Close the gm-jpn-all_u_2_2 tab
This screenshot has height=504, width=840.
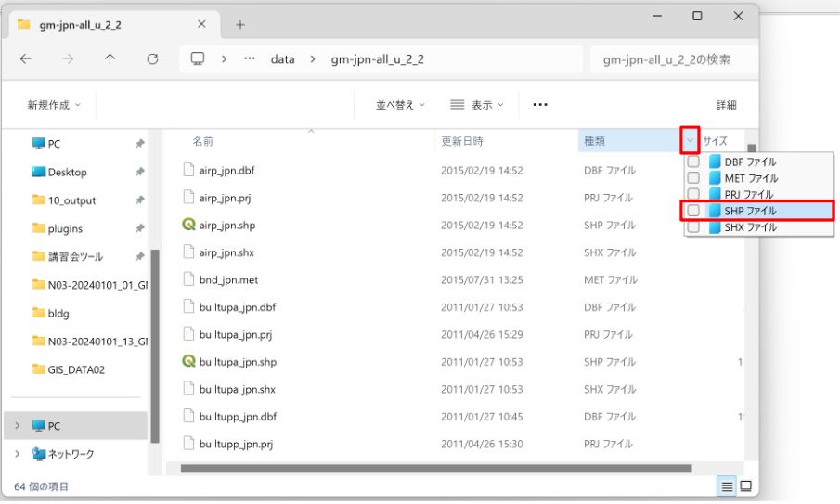tap(201, 24)
